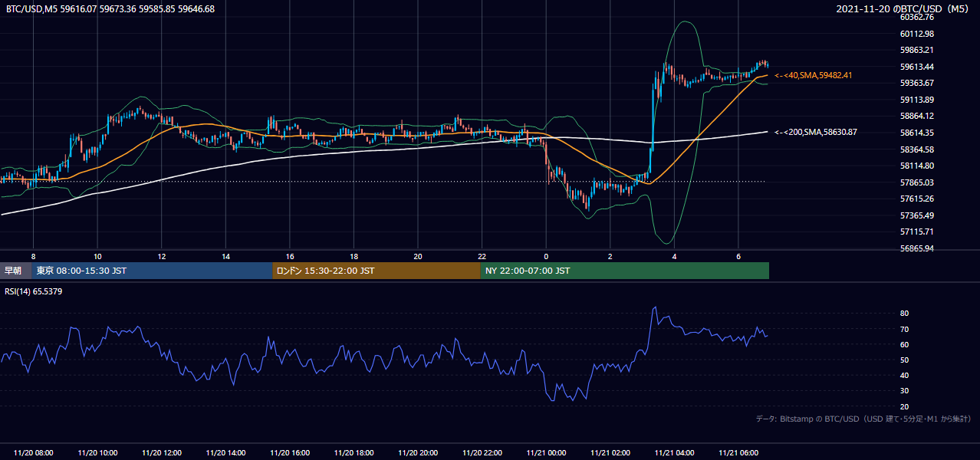This screenshot has width=980, height=460.
Task: Select the ロンドン 15:30-22:00 JST session bar
Action: click(x=377, y=271)
